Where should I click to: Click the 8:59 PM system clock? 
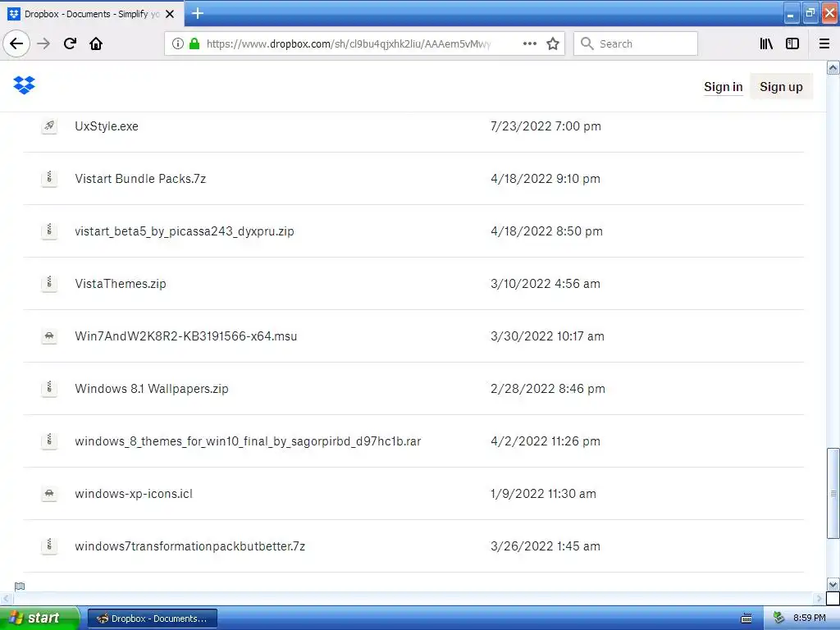point(809,619)
